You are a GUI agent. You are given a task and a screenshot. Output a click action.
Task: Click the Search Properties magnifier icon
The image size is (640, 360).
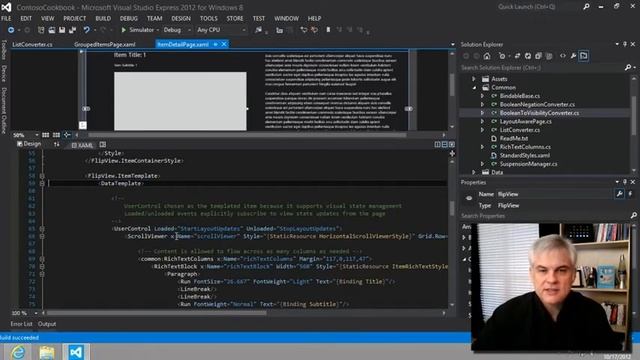[633, 216]
